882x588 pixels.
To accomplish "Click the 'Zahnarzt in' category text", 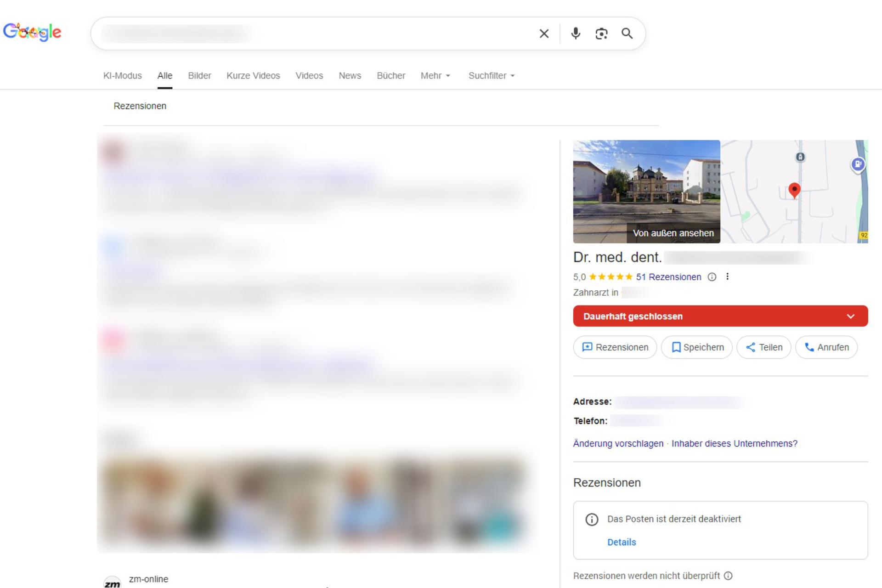I will click(x=595, y=293).
